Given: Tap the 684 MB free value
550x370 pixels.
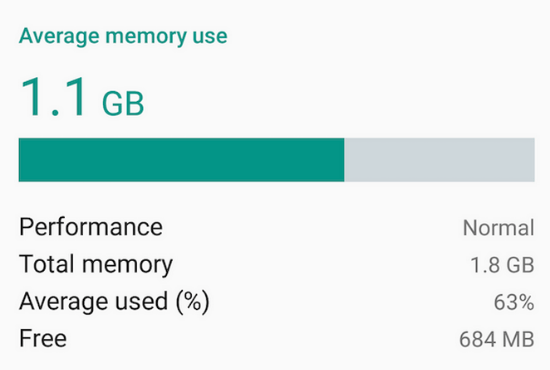Looking at the screenshot, I should (497, 339).
